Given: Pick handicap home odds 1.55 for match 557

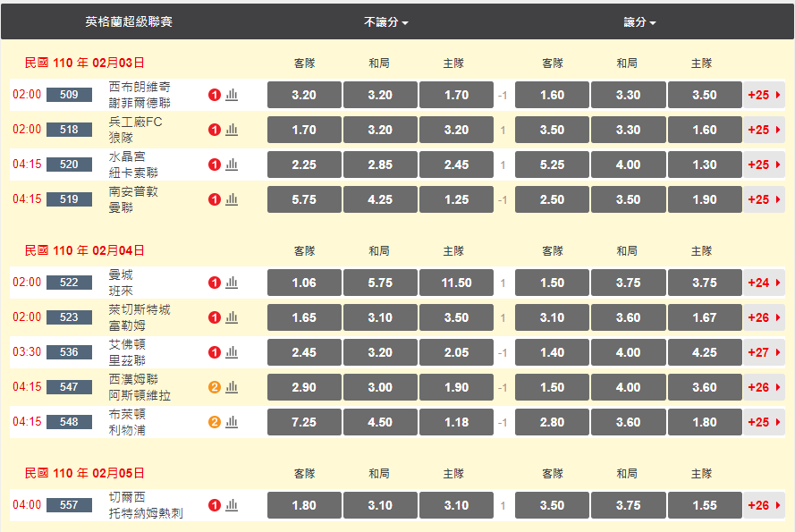Looking at the screenshot, I should [x=705, y=505].
